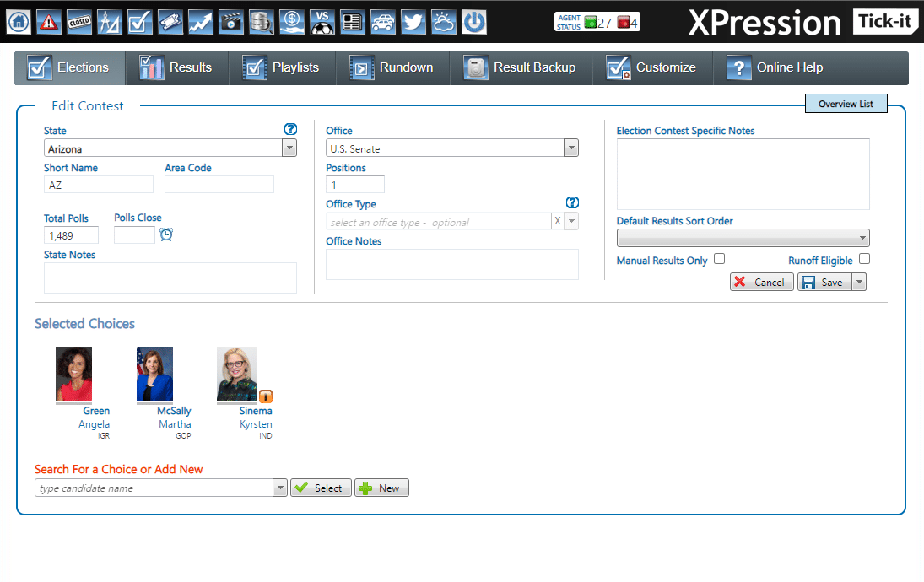Open the Playlists tab
The width and height of the screenshot is (924, 582).
tap(282, 67)
